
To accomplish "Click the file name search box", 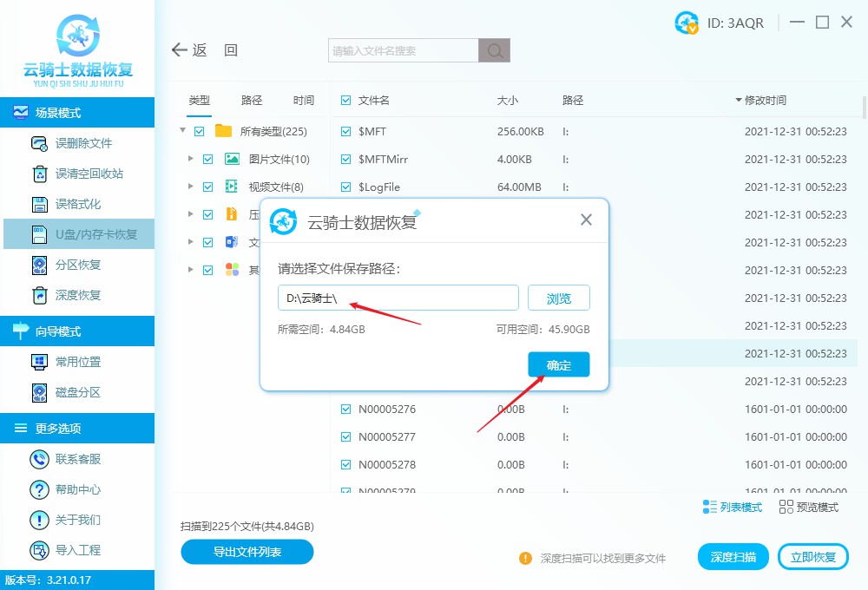I will 404,50.
